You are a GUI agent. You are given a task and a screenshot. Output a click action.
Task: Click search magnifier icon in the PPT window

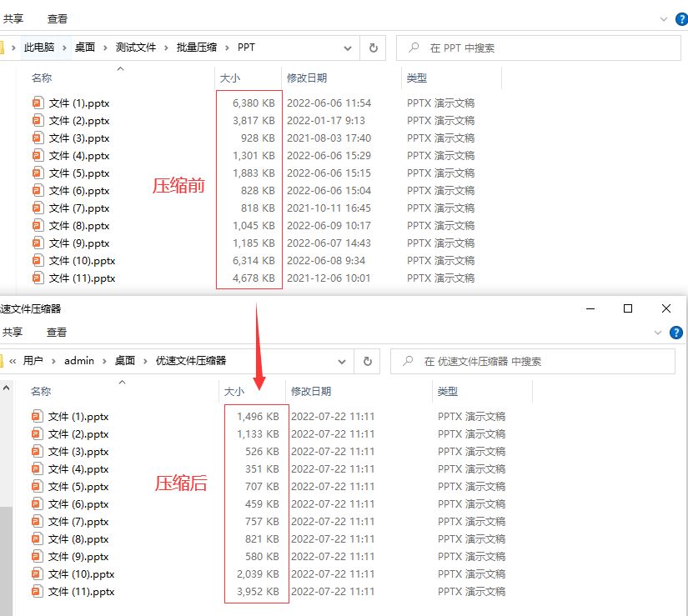[x=414, y=48]
